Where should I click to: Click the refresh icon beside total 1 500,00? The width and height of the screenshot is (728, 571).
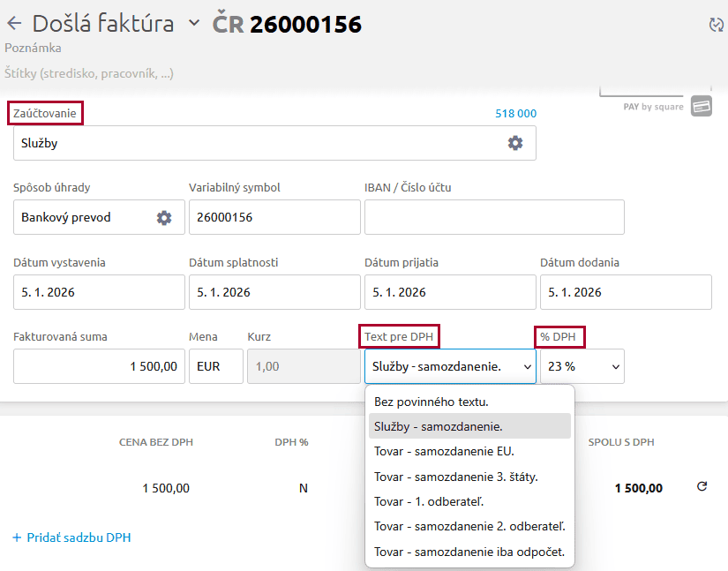(x=702, y=487)
